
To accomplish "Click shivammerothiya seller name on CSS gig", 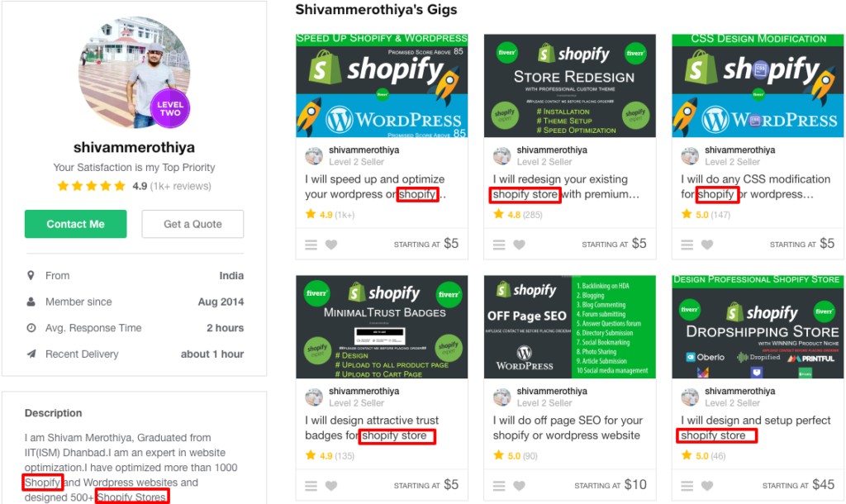I will [x=739, y=150].
